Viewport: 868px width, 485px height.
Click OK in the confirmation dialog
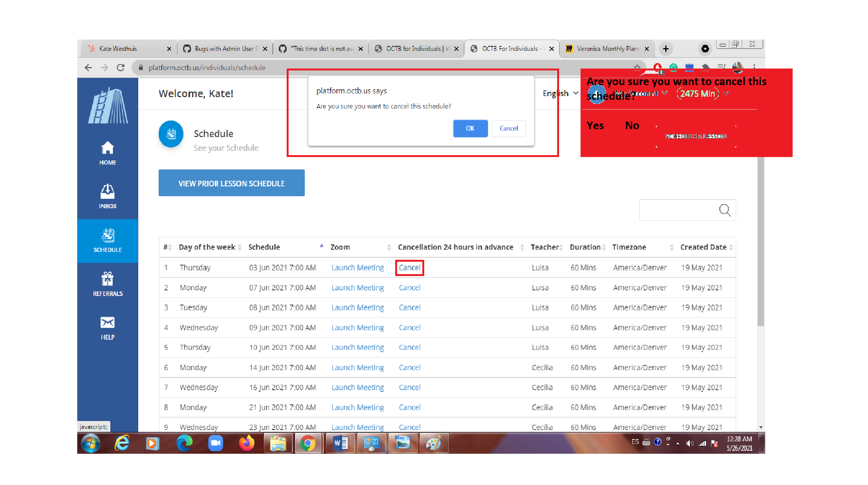(x=470, y=128)
